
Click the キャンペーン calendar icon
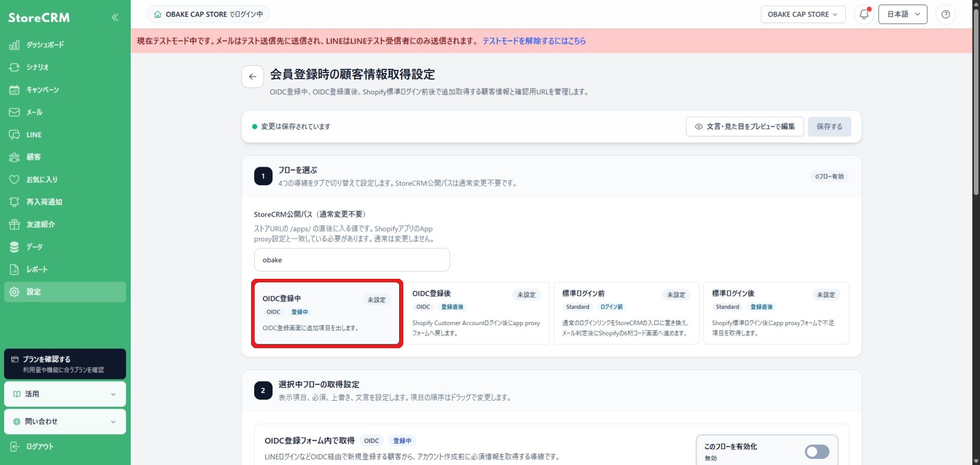[14, 90]
